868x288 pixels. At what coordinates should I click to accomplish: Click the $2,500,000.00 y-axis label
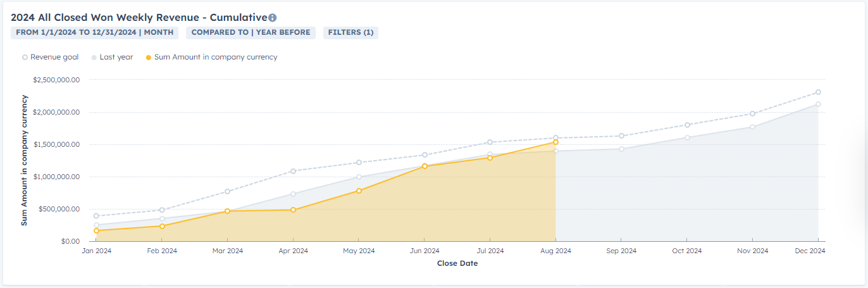click(56, 80)
